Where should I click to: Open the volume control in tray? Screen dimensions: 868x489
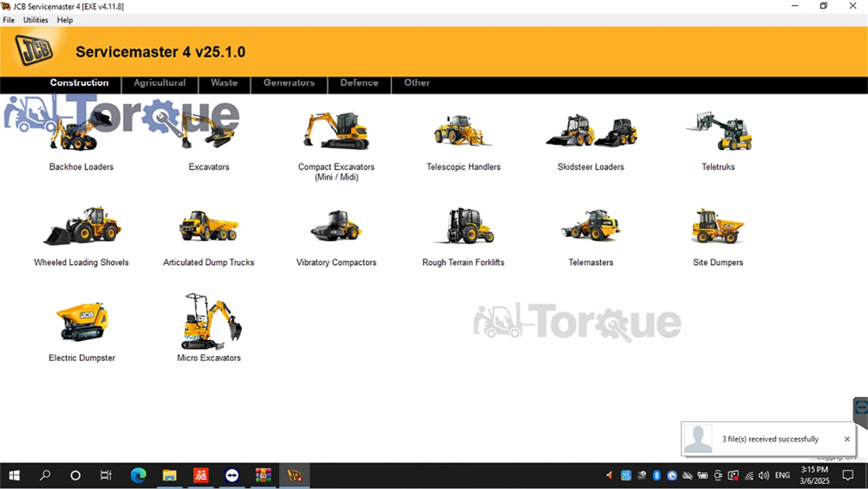[x=764, y=476]
